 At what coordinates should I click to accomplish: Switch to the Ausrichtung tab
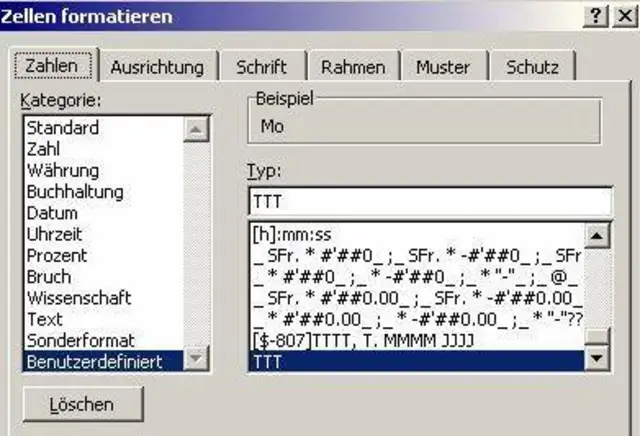click(x=157, y=67)
